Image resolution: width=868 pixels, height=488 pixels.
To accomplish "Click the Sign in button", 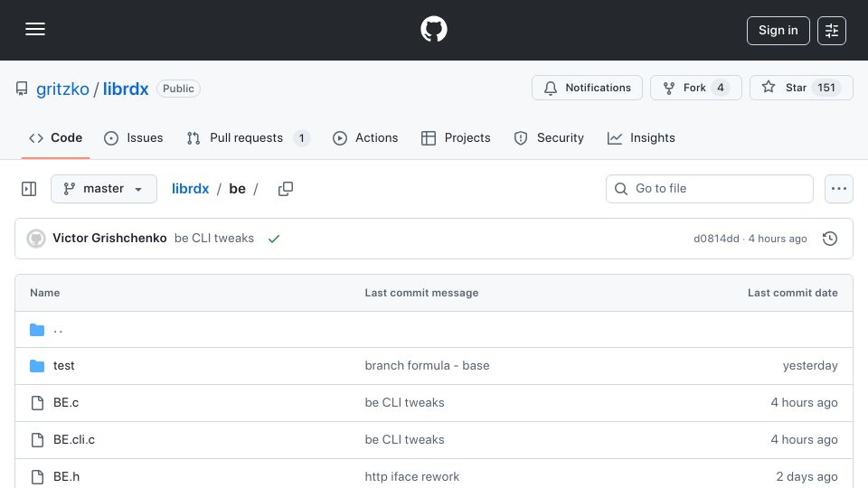I will coord(778,31).
